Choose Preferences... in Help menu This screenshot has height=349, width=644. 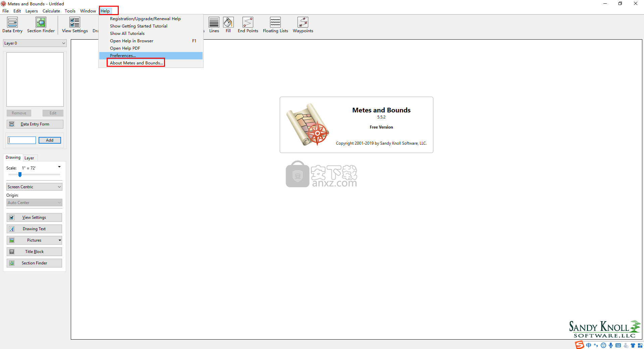coord(151,56)
